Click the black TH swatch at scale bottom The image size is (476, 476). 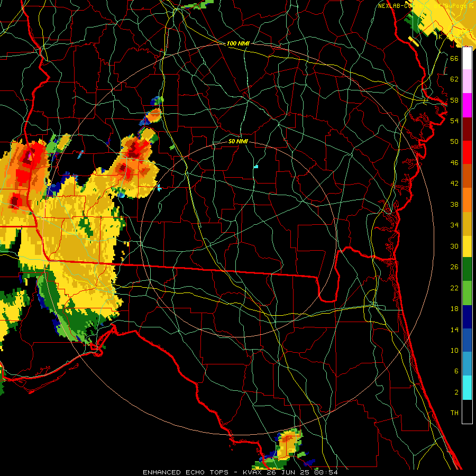[467, 411]
